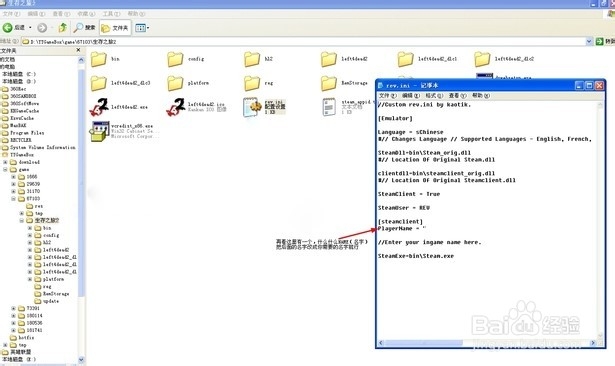Screen dimensions: 615x366
Task: Collapse the 67103 folder node
Action: point(13,198)
